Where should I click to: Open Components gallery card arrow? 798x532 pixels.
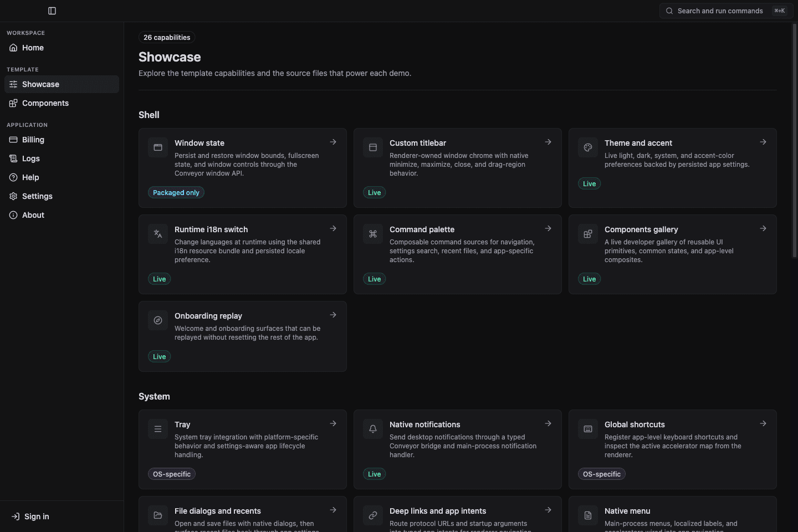click(x=763, y=228)
